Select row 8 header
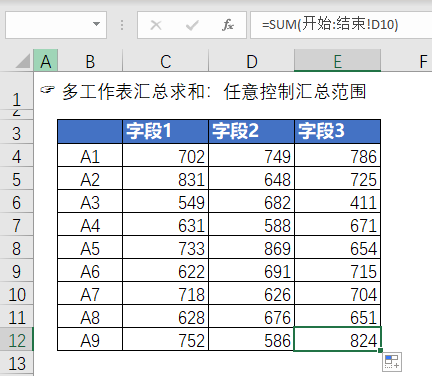This screenshot has width=432, height=376. 17,247
